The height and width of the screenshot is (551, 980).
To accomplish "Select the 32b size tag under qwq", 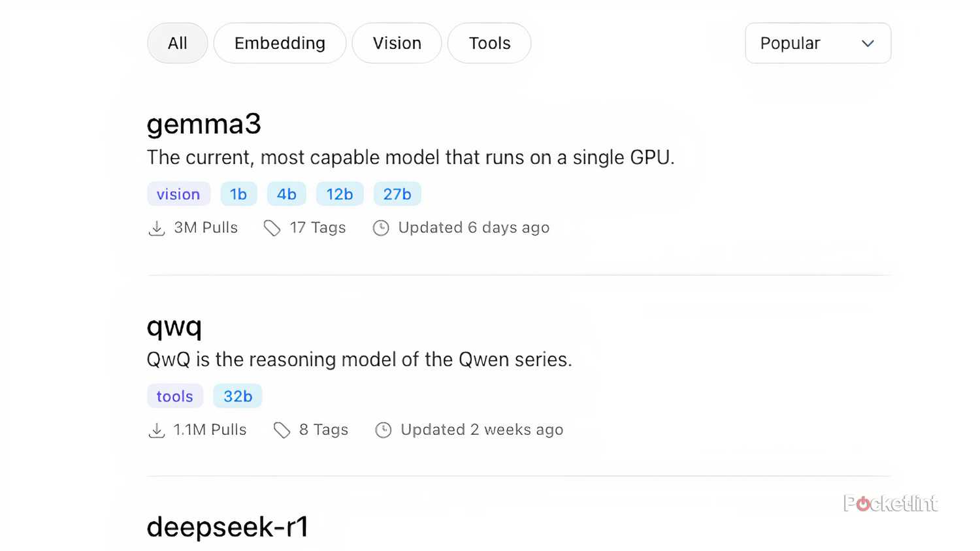I will pos(237,396).
